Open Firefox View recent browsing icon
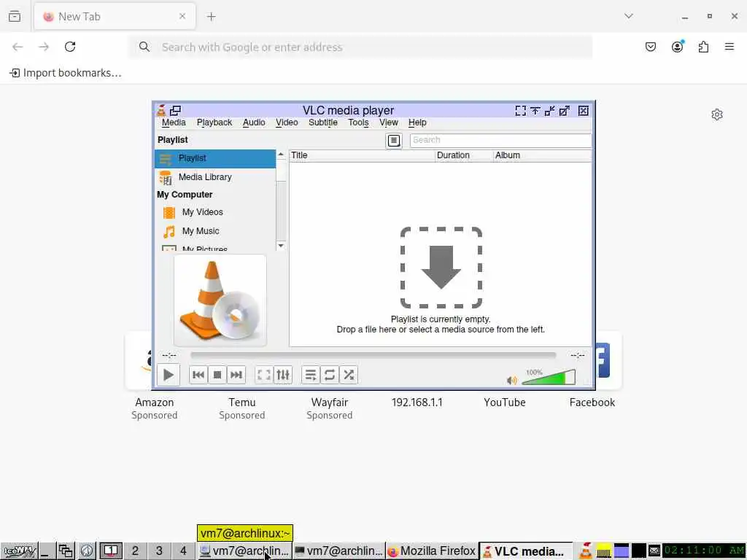 tap(15, 17)
